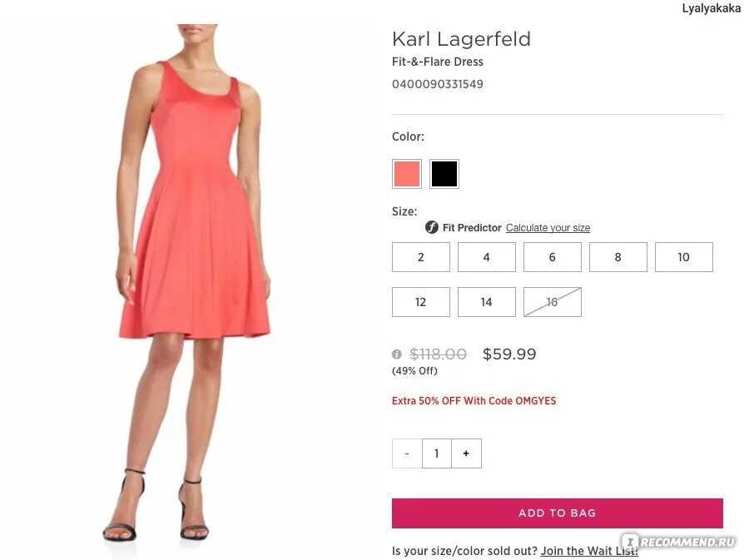Select size 12
The height and width of the screenshot is (560, 744).
(421, 302)
